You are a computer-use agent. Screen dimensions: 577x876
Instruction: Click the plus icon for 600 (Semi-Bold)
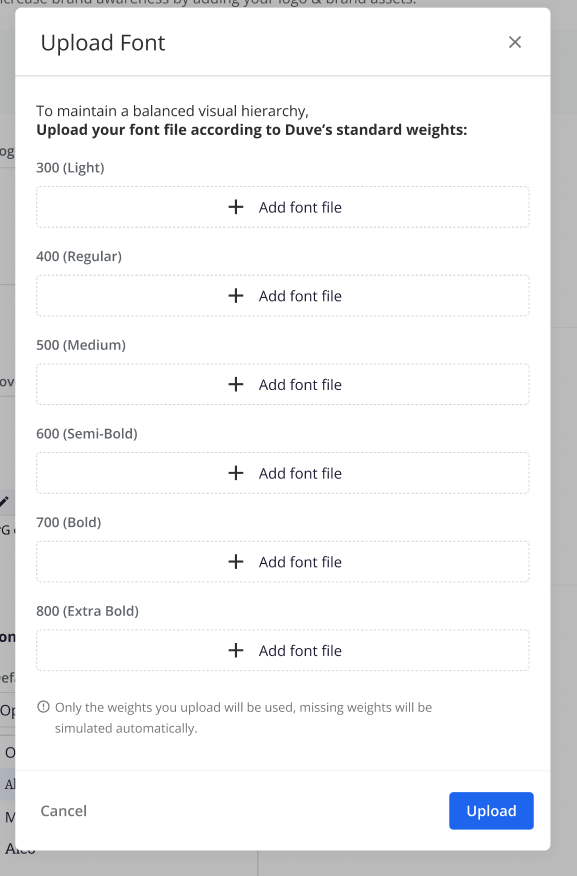pyautogui.click(x=236, y=473)
